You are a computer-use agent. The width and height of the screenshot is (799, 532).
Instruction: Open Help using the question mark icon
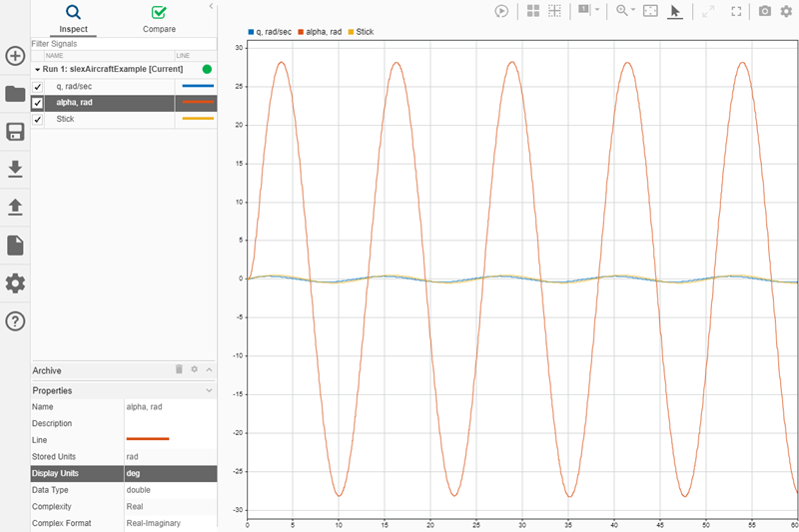point(15,321)
